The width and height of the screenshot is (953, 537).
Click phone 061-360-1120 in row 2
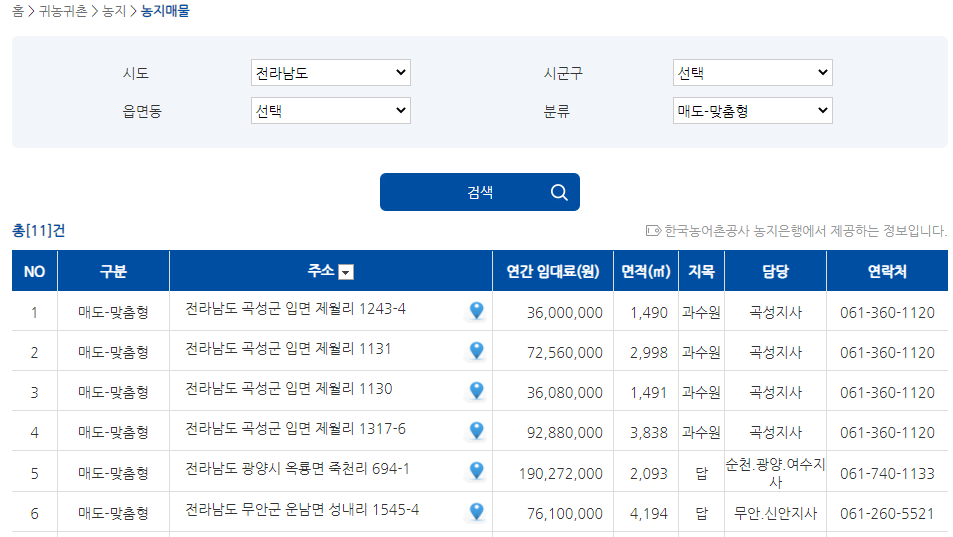pos(887,353)
